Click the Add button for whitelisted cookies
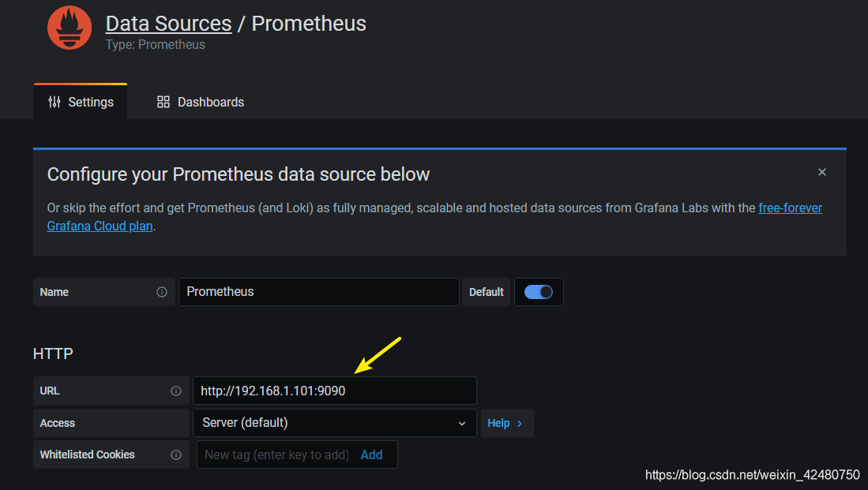This screenshot has height=490, width=868. (371, 454)
